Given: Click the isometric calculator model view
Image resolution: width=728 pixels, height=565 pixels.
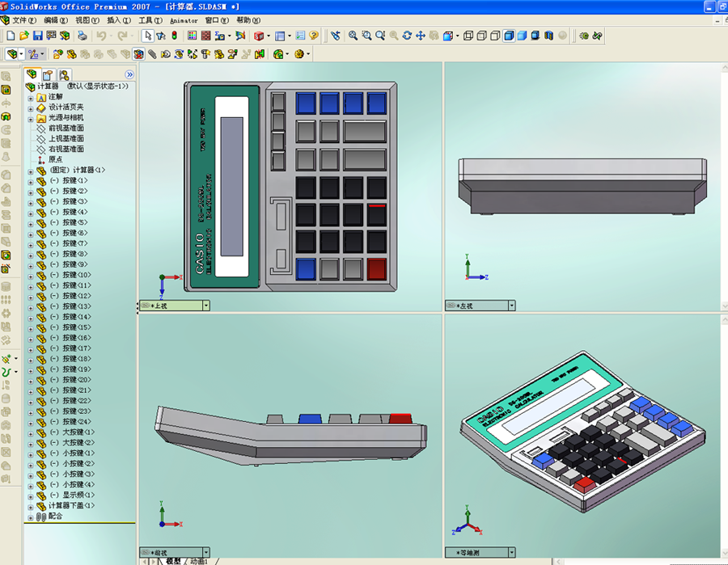Looking at the screenshot, I should [x=582, y=431].
